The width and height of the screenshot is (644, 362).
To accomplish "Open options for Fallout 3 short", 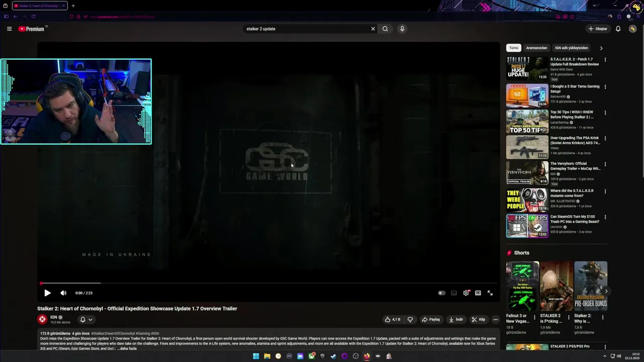I will click(534, 318).
